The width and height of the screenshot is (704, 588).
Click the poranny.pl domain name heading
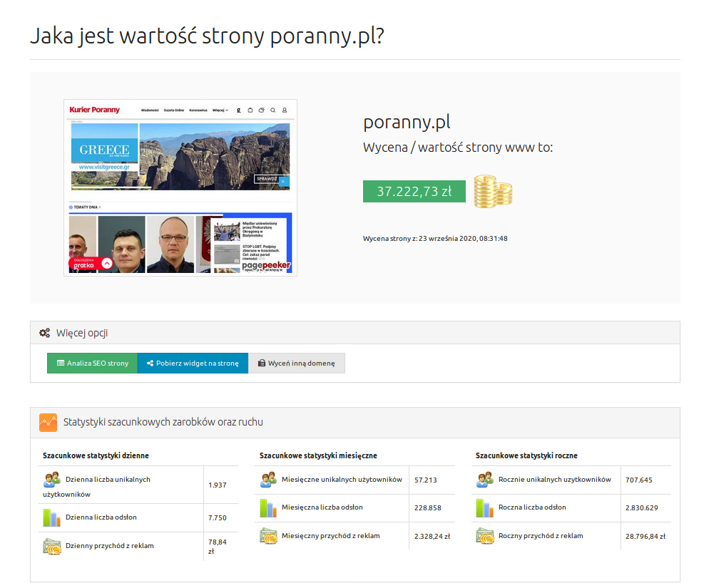(407, 122)
